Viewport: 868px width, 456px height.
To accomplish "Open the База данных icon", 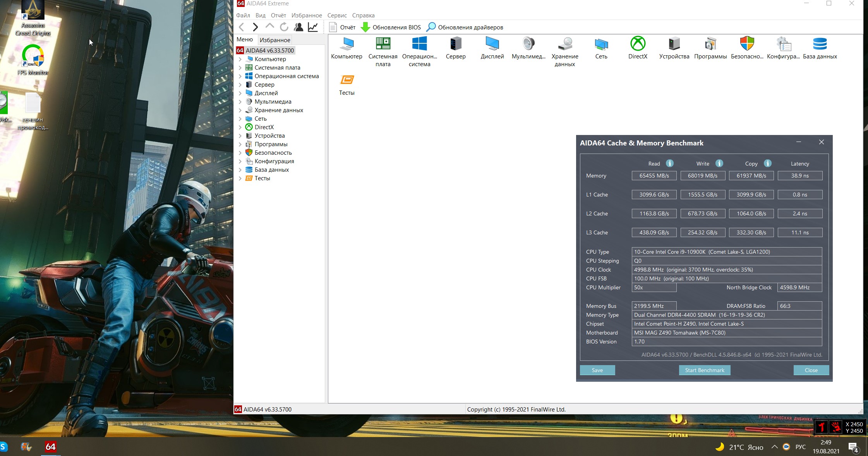I will point(820,44).
